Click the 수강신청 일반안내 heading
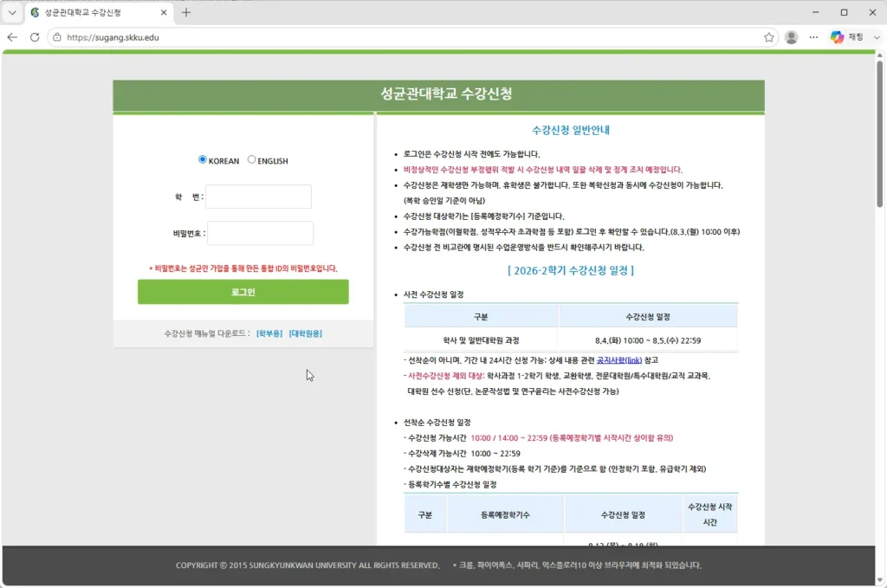The height and width of the screenshot is (588, 887). point(571,130)
